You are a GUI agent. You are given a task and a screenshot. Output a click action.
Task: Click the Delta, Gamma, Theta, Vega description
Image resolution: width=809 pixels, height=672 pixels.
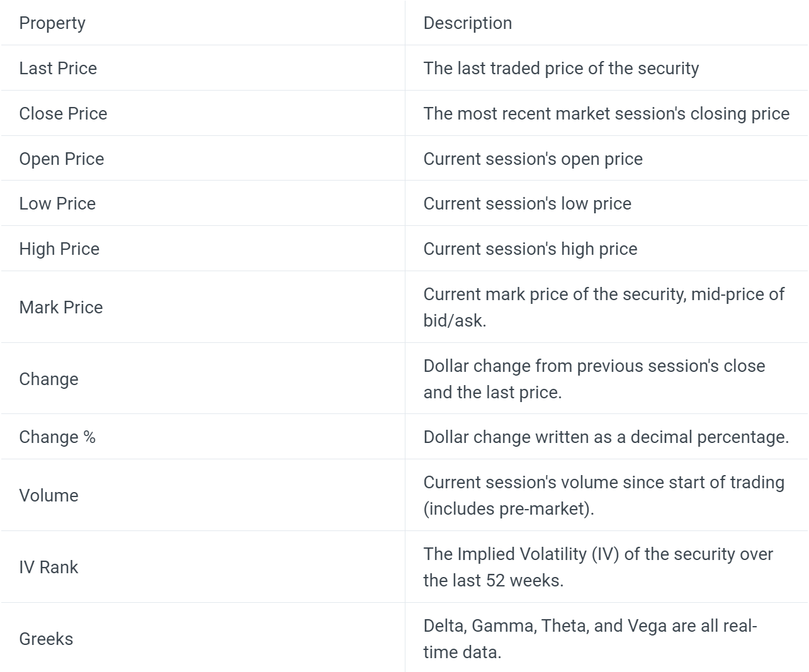(x=590, y=639)
